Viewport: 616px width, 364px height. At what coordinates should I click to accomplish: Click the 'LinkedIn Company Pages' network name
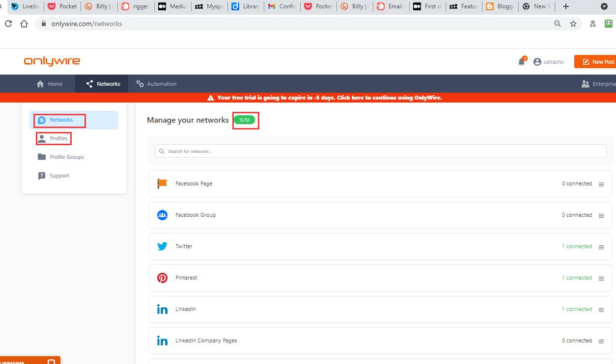pyautogui.click(x=206, y=340)
